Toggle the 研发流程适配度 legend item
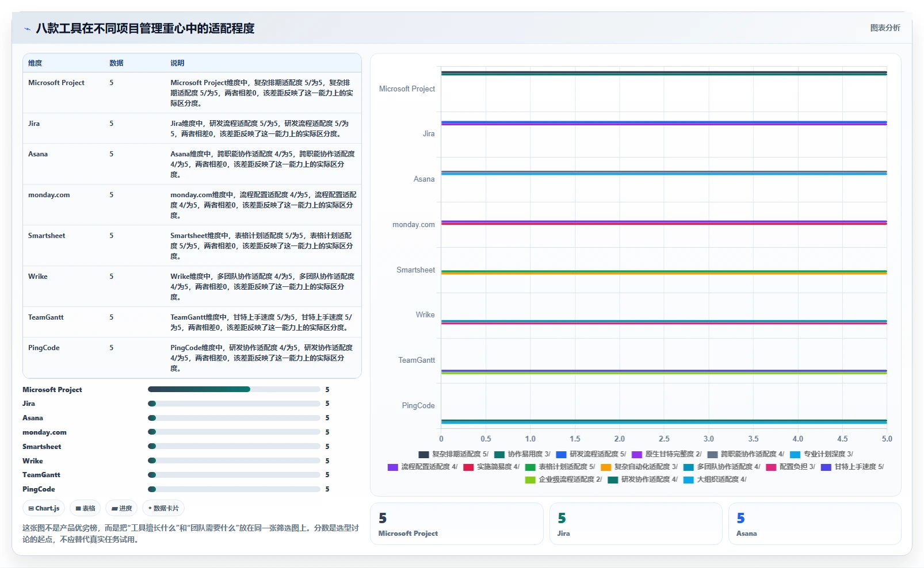The height and width of the screenshot is (568, 924). click(591, 454)
